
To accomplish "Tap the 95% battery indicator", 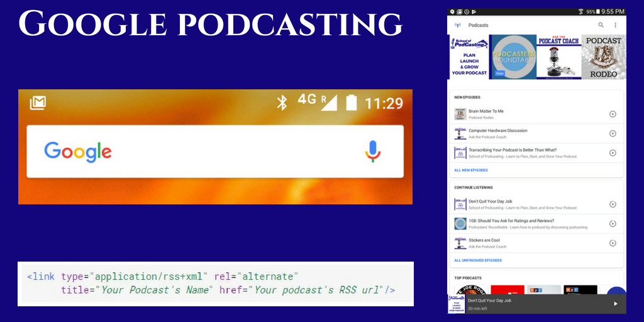I will click(593, 12).
